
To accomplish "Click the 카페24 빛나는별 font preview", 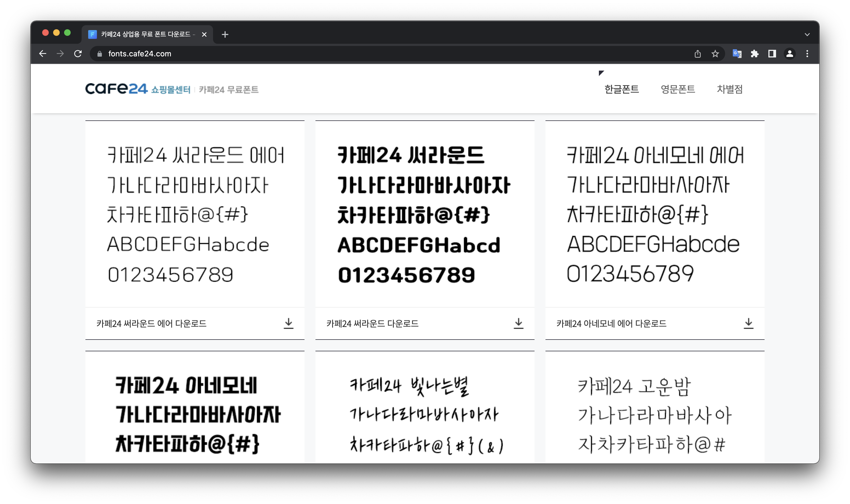I will coord(425,414).
